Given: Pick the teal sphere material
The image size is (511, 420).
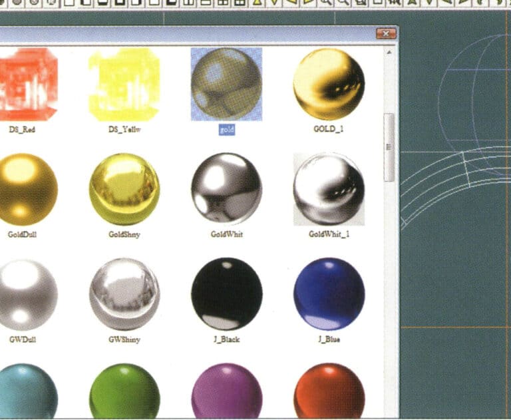Looking at the screenshot, I should (x=29, y=391).
